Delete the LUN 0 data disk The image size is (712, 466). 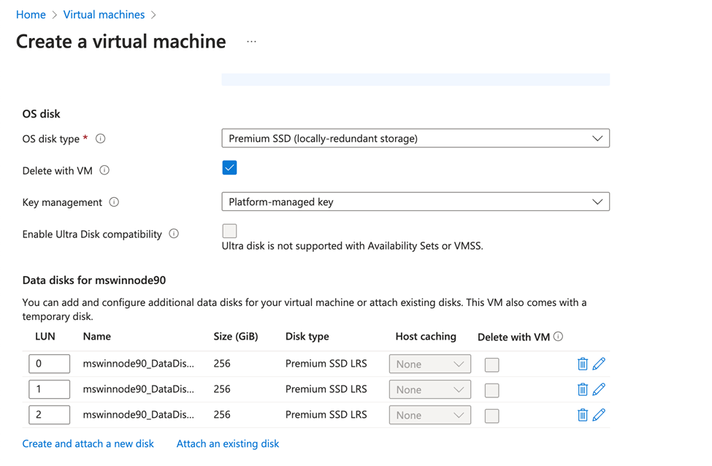[x=583, y=364]
